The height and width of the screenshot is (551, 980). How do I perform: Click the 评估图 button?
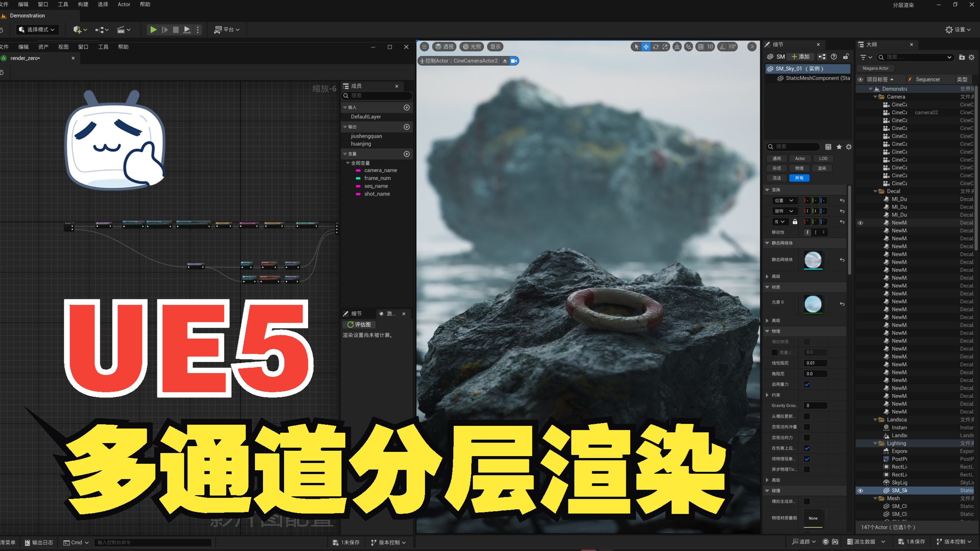pyautogui.click(x=359, y=324)
